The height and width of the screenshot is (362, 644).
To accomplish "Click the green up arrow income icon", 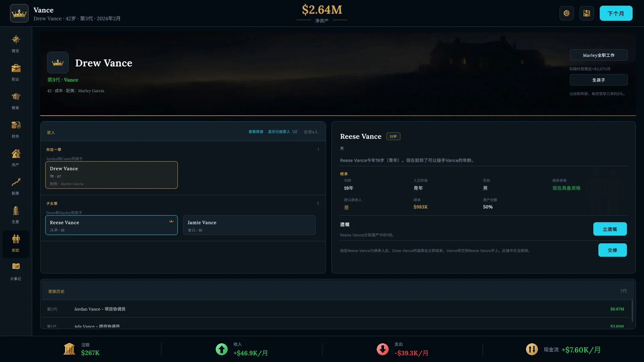I will click(x=221, y=349).
